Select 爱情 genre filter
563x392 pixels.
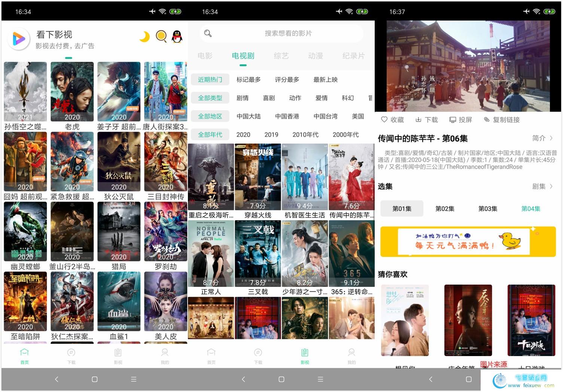click(322, 98)
